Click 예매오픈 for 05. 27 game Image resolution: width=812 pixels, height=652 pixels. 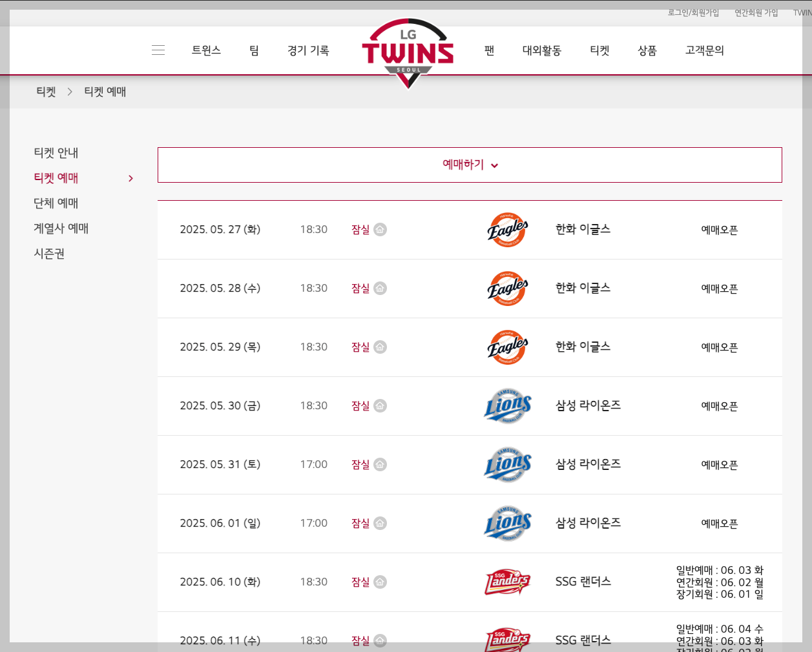coord(720,230)
